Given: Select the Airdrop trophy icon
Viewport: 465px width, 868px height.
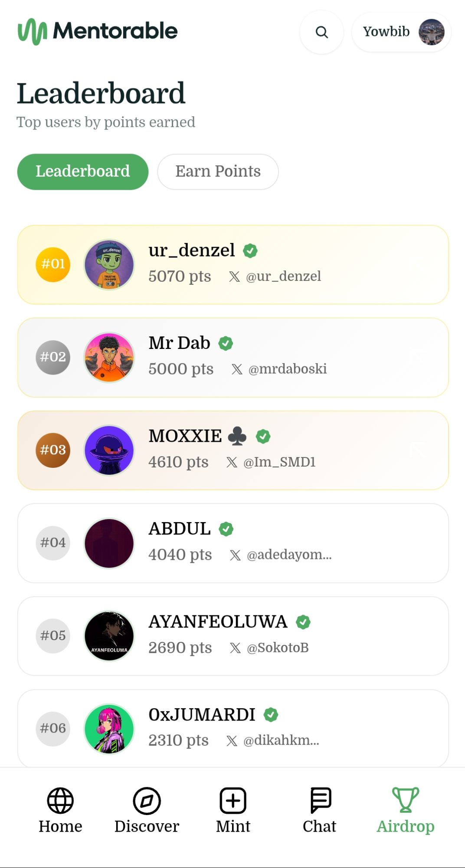Looking at the screenshot, I should click(x=406, y=799).
